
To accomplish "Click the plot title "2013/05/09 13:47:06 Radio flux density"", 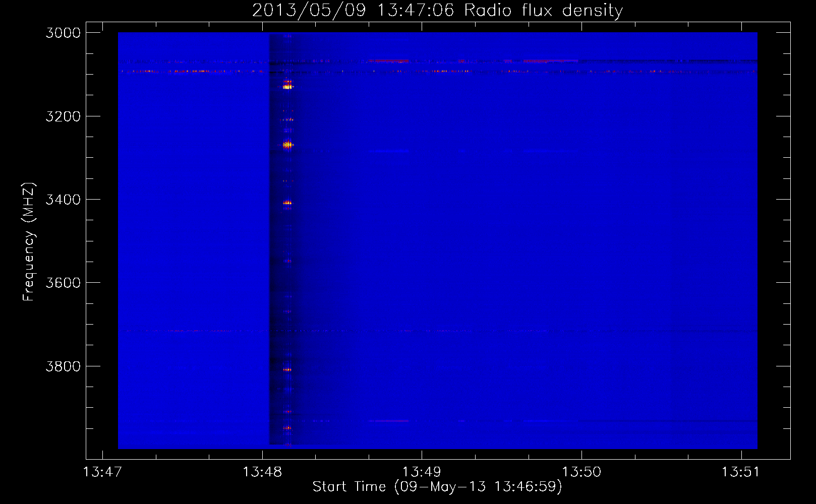I will click(437, 10).
